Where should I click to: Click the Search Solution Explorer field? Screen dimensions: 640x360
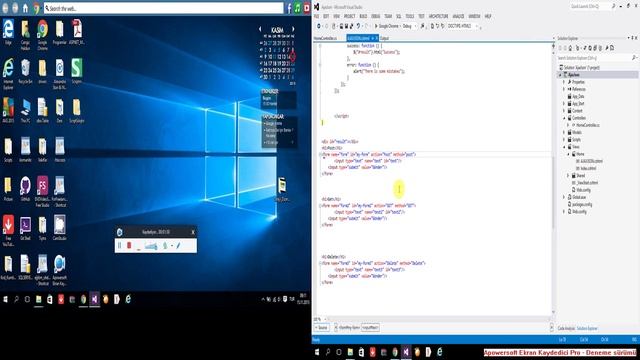pyautogui.click(x=597, y=58)
